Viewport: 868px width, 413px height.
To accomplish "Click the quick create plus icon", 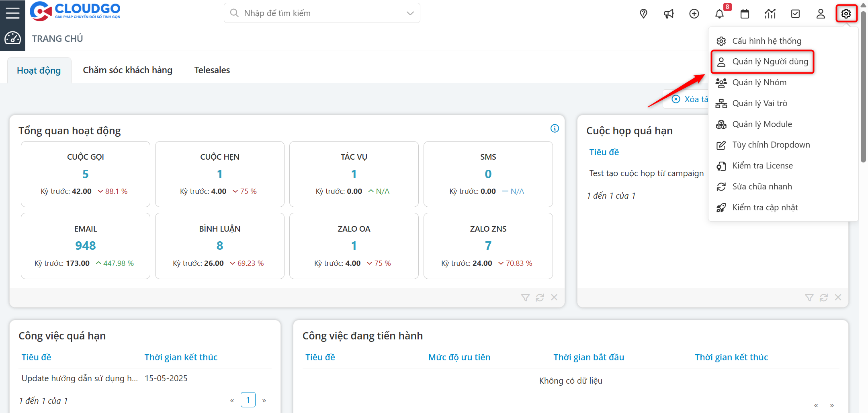I will click(x=694, y=14).
